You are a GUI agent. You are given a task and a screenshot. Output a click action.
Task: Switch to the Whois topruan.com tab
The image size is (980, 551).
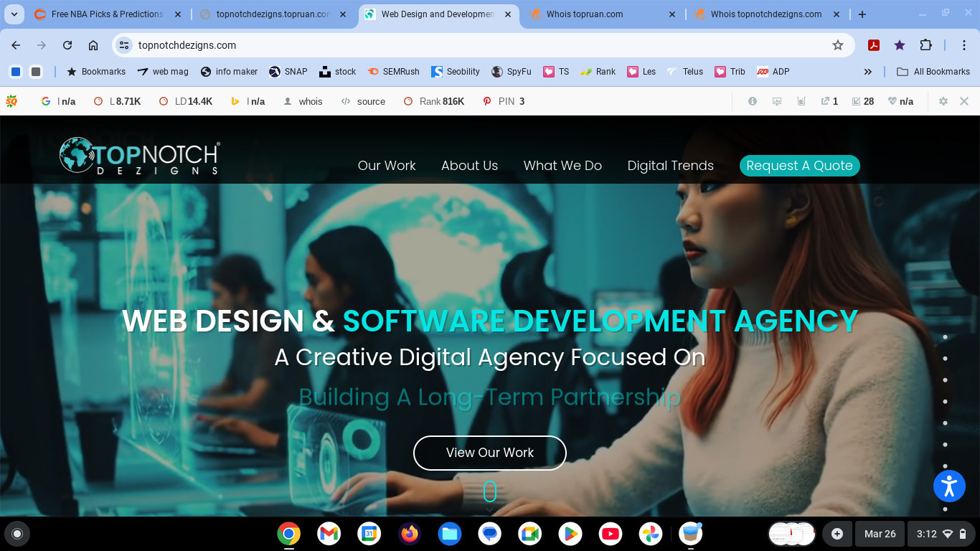[584, 14]
